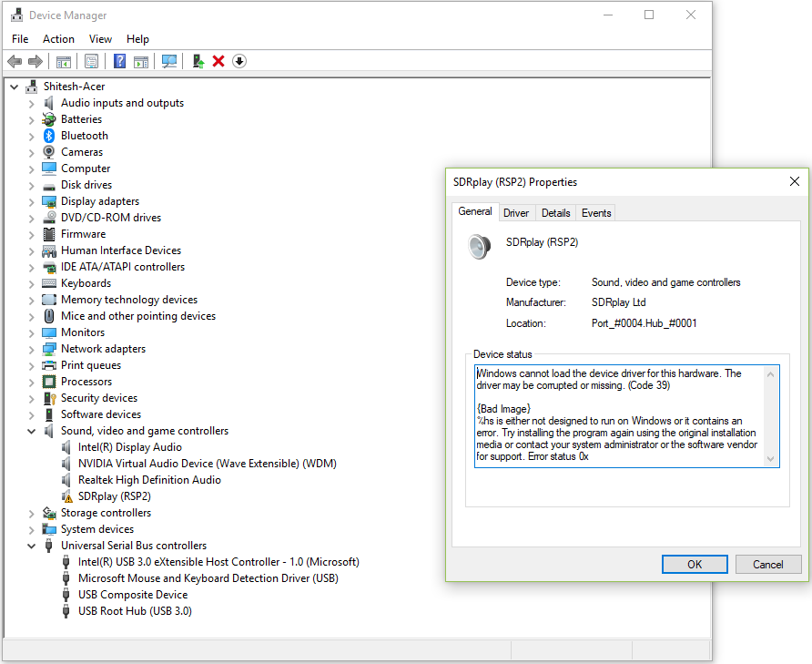
Task: Click the Device Manager title bar icon
Action: (x=17, y=15)
